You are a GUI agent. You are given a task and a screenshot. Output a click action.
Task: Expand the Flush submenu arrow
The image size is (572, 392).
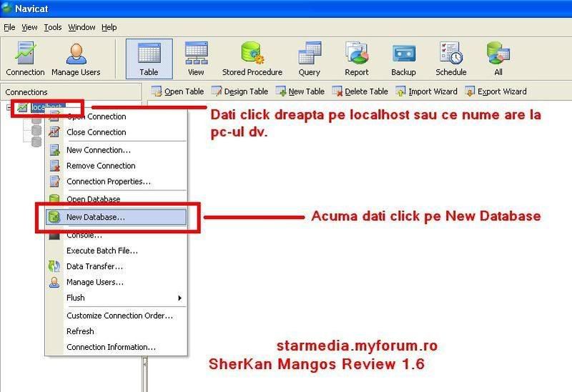[x=179, y=298]
